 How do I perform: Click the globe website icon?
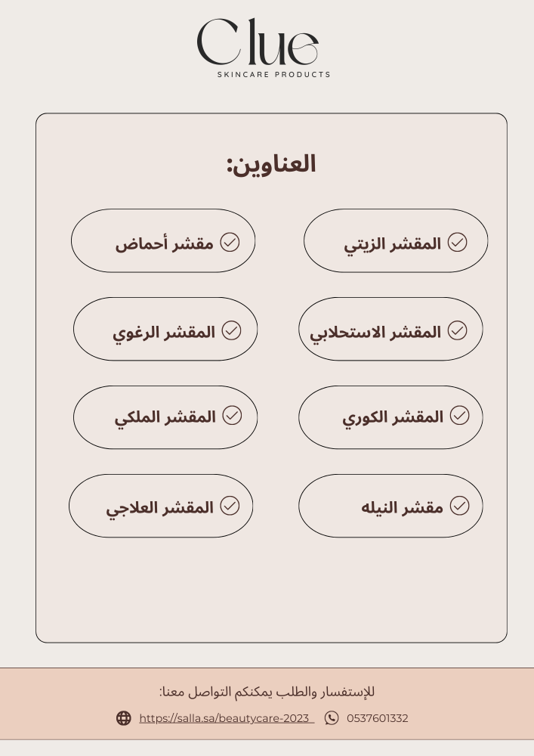click(124, 718)
